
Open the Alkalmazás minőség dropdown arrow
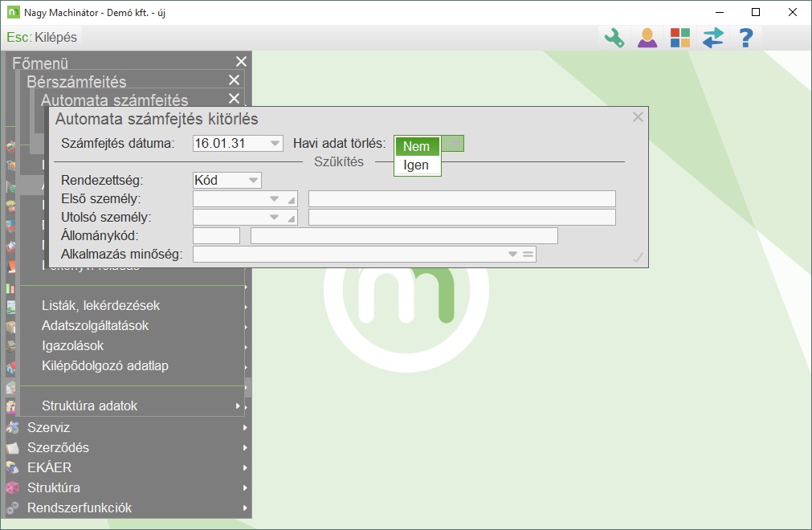click(x=512, y=254)
